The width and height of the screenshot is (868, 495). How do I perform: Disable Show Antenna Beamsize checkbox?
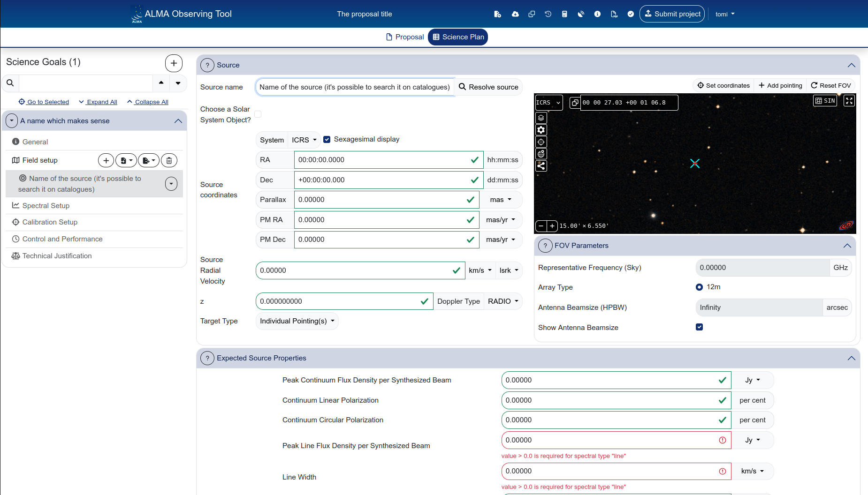tap(699, 327)
